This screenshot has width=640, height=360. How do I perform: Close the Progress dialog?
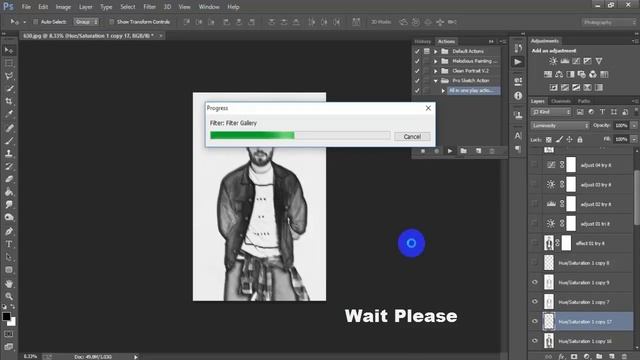428,108
